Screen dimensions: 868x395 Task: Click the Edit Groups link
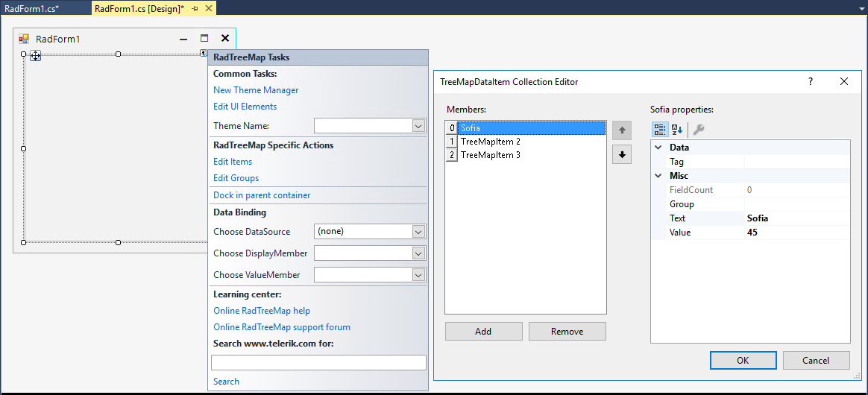(236, 178)
